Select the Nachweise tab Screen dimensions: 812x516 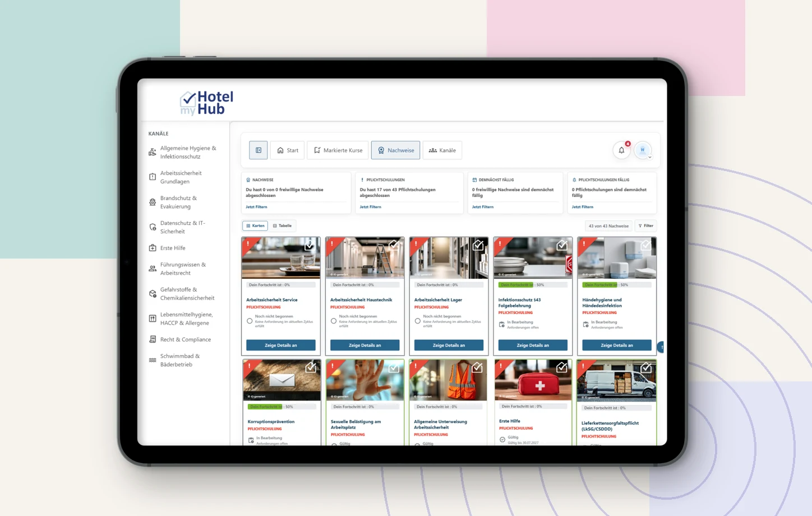pyautogui.click(x=395, y=150)
